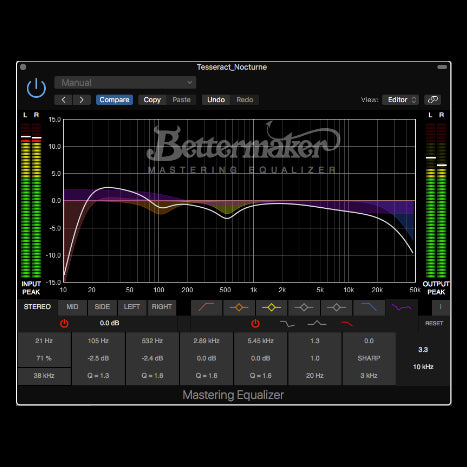The height and width of the screenshot is (467, 467).
Task: Click the 20 Hz value field
Action: coord(315,376)
